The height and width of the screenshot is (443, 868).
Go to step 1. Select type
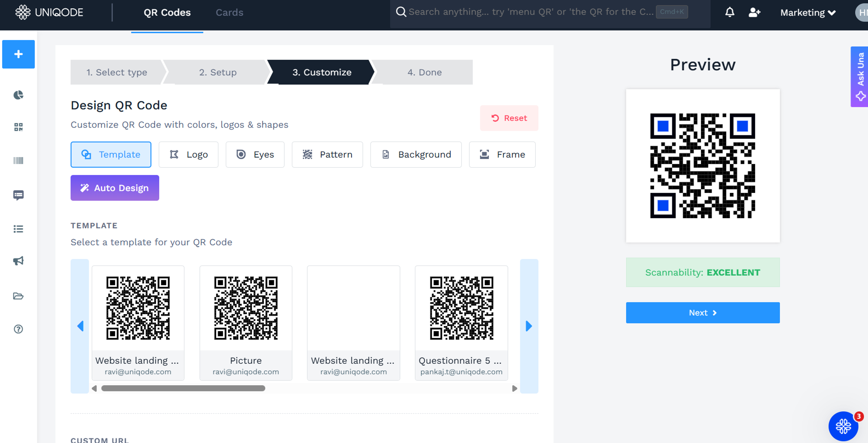[117, 72]
